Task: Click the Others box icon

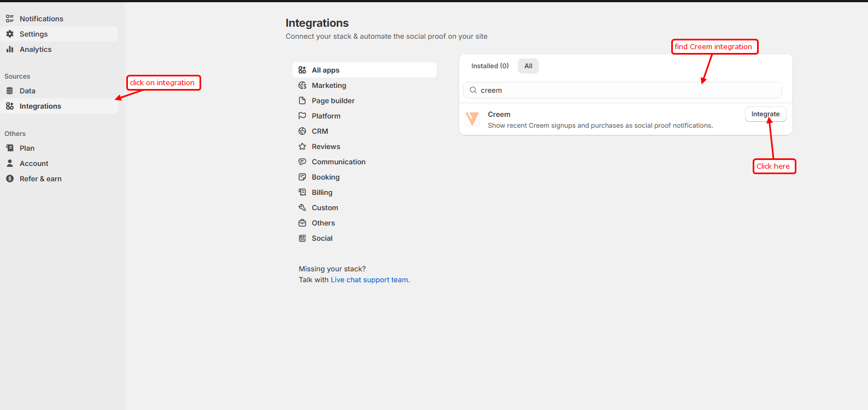Action: point(302,223)
